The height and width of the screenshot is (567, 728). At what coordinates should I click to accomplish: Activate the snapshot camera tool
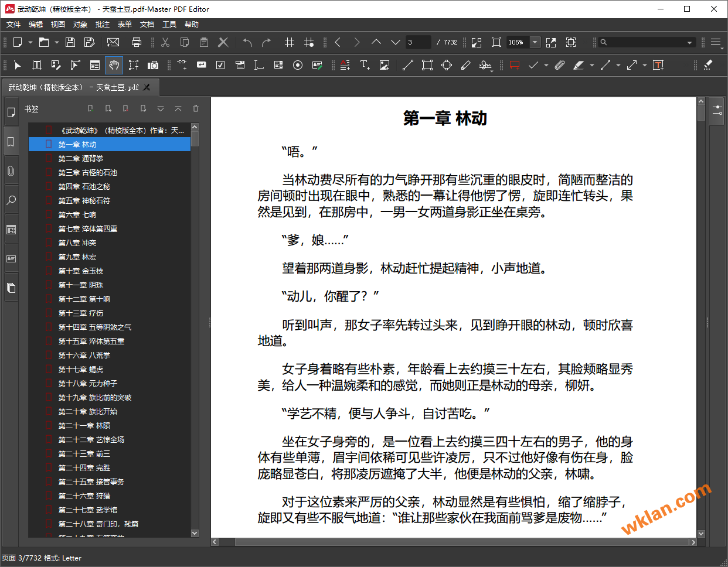pyautogui.click(x=153, y=65)
